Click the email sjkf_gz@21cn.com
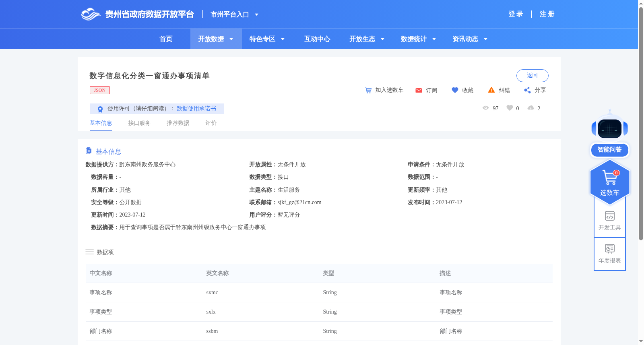This screenshot has height=345, width=644. (299, 202)
